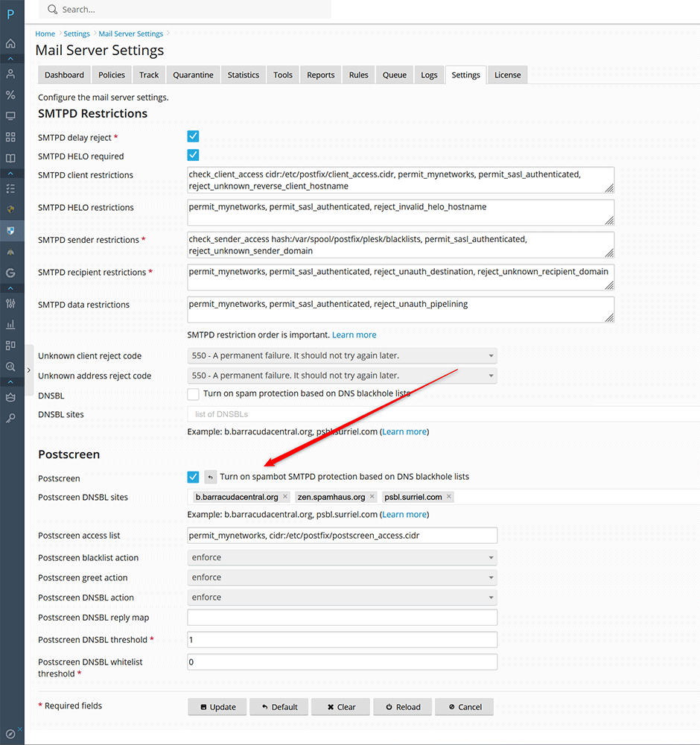
Task: Click the bar chart sidebar icon
Action: pyautogui.click(x=10, y=325)
